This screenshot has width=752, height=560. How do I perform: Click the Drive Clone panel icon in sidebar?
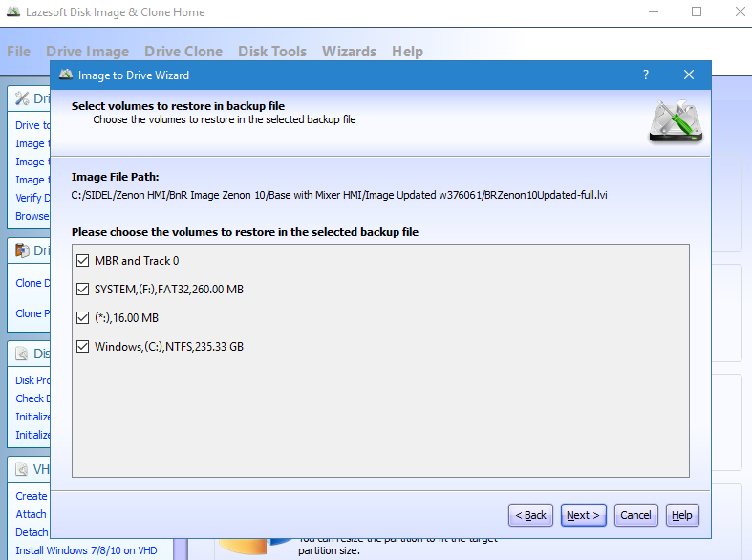22,250
